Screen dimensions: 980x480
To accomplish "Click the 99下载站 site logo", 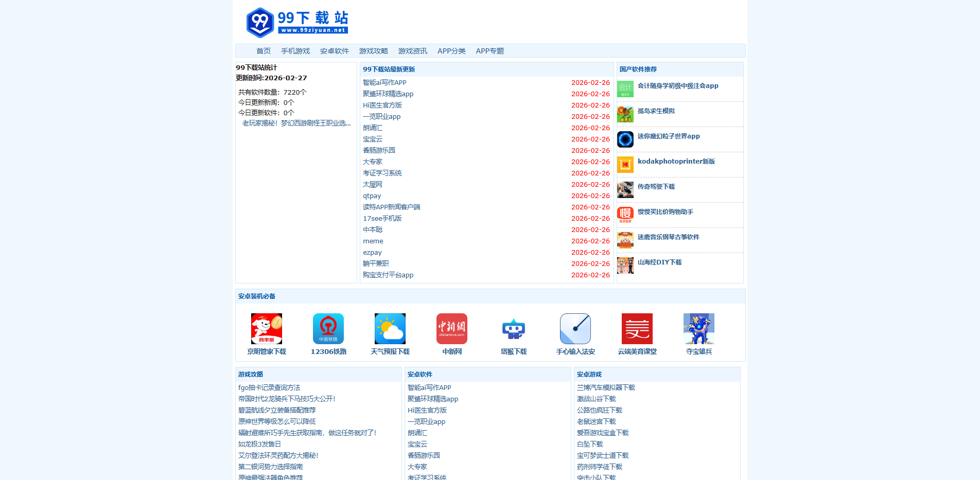I will click(296, 21).
